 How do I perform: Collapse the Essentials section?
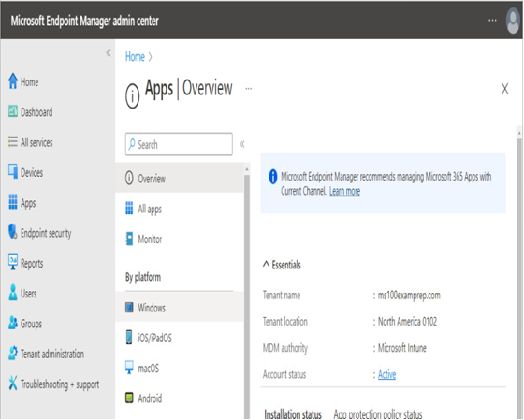(266, 264)
